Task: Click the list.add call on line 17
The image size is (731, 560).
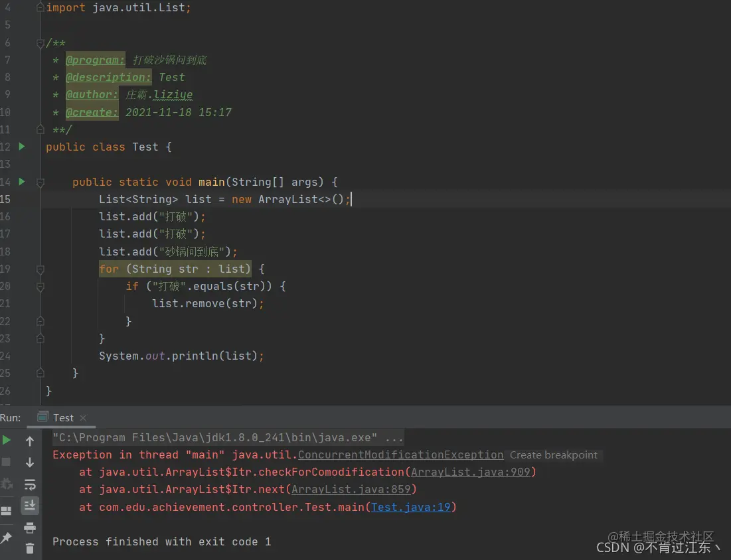Action: point(152,234)
